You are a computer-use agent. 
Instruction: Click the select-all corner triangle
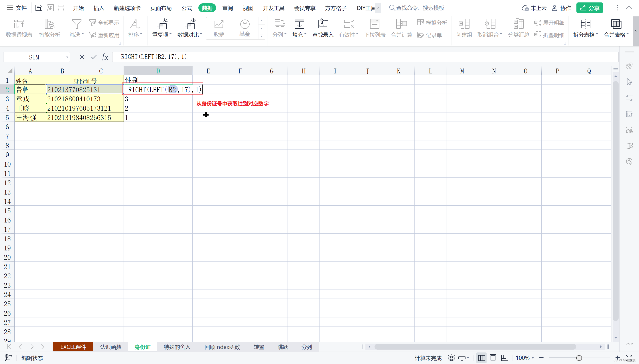click(x=10, y=71)
